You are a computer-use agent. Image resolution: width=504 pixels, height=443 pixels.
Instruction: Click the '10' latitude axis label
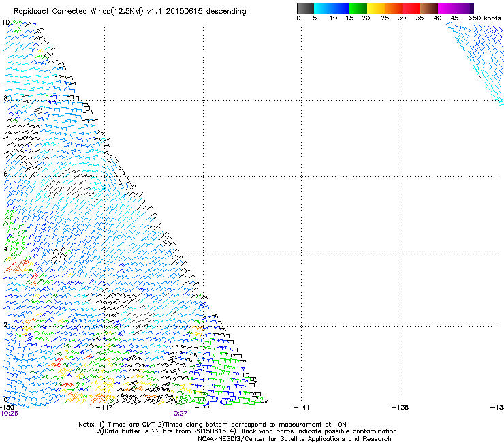(x=5, y=22)
